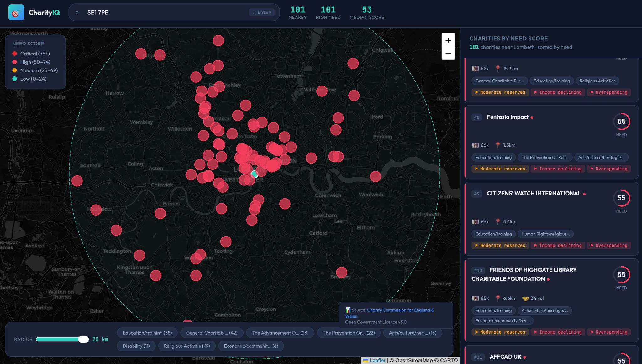
Task: Toggle the Religious Activities (9) filter chip
Action: [187, 346]
